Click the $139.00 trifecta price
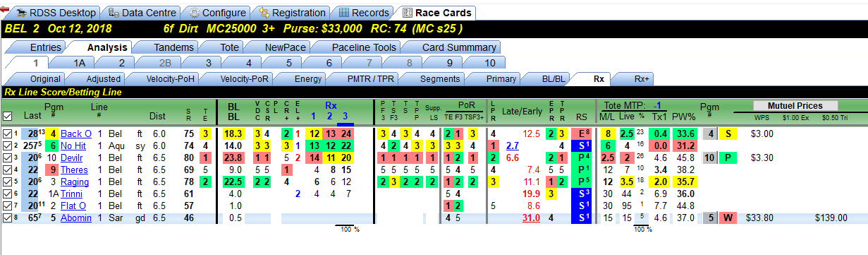 pyautogui.click(x=831, y=218)
